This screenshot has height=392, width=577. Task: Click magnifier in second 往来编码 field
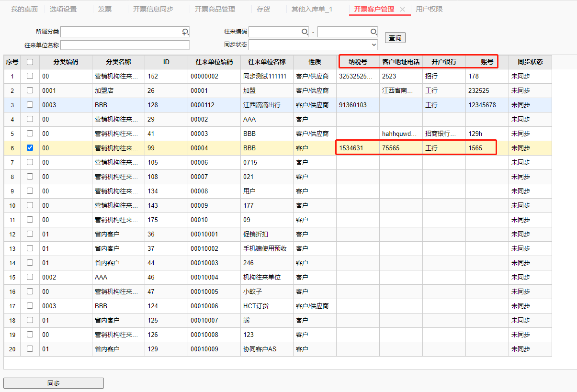point(373,32)
